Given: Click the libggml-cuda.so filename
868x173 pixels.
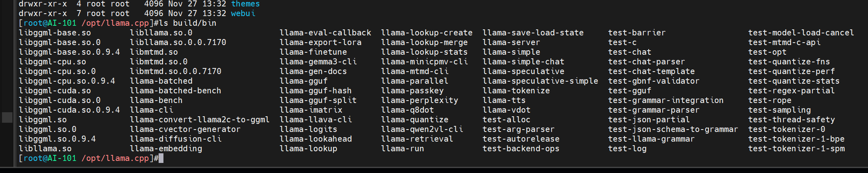Looking at the screenshot, I should click(55, 91).
